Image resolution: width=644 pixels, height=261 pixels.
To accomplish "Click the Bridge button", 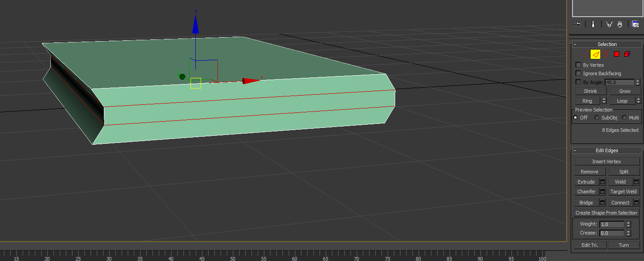I will pyautogui.click(x=587, y=203).
